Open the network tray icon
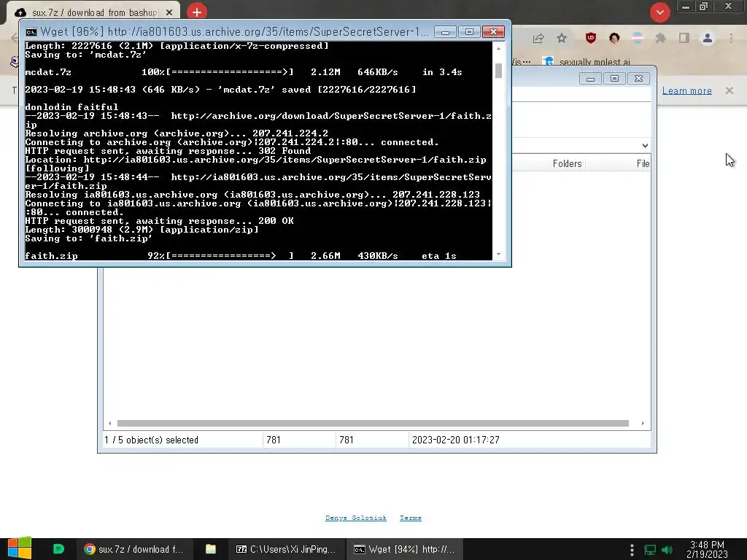Viewport: 747px width, 560px height. point(650,550)
